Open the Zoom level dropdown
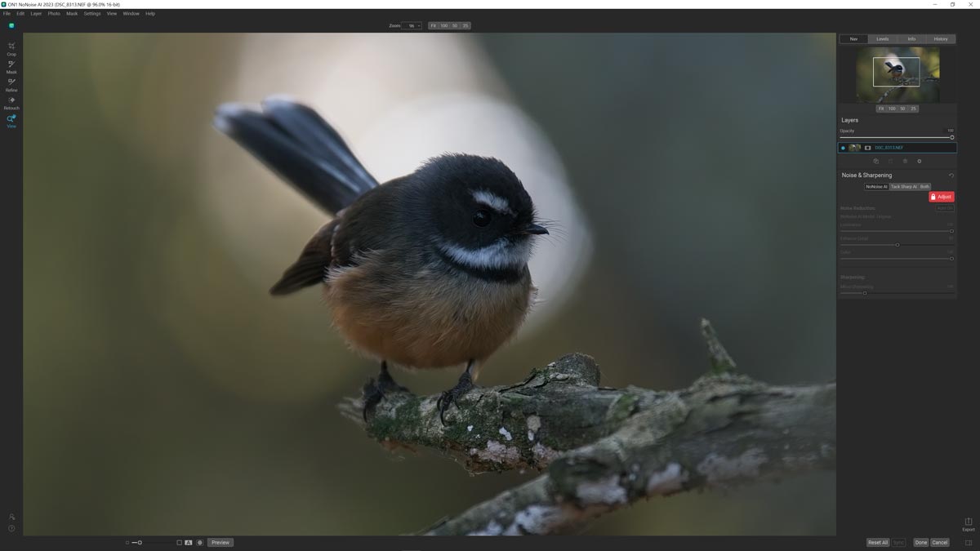Screen dimensions: 980x551 click(413, 25)
